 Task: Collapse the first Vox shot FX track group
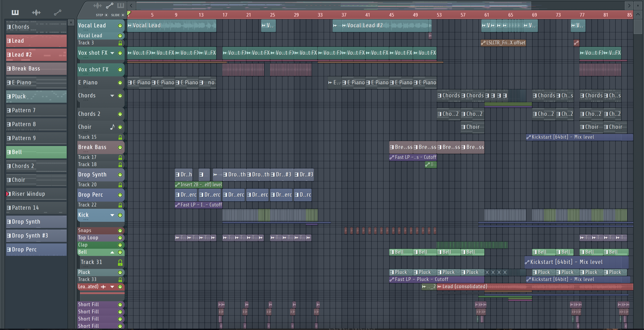[x=112, y=53]
